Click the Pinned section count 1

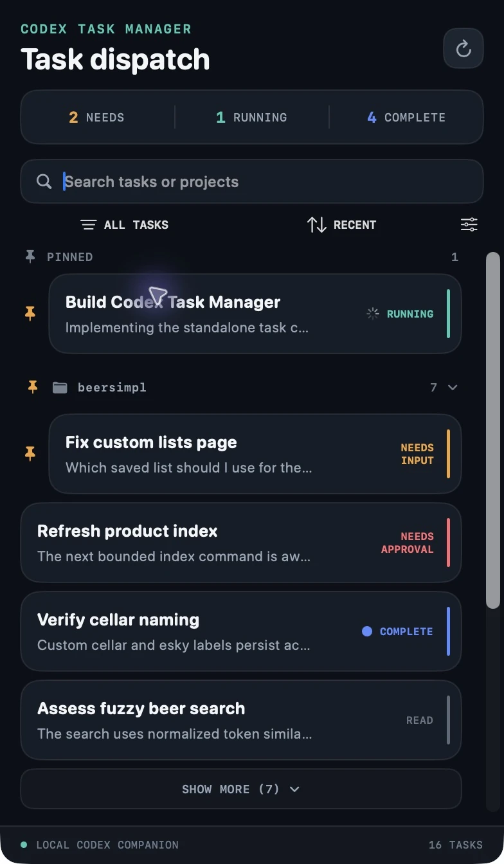(x=455, y=256)
